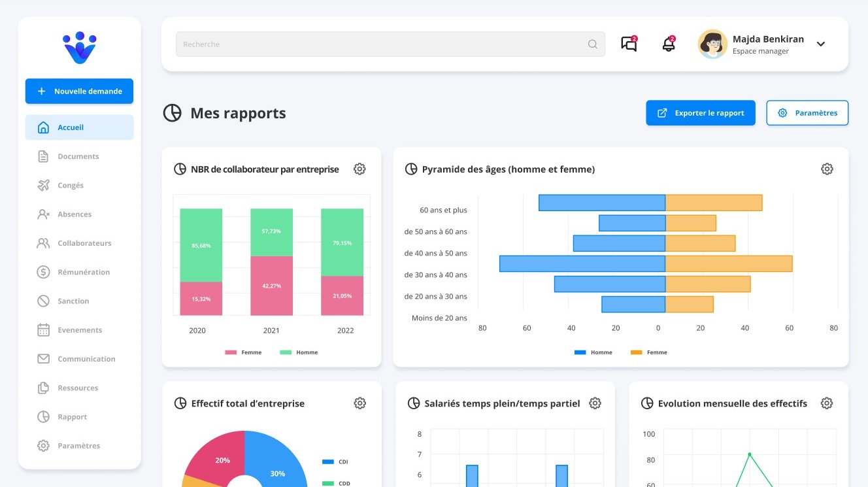868x487 pixels.
Task: Click the CDI legend swatch
Action: (328, 462)
